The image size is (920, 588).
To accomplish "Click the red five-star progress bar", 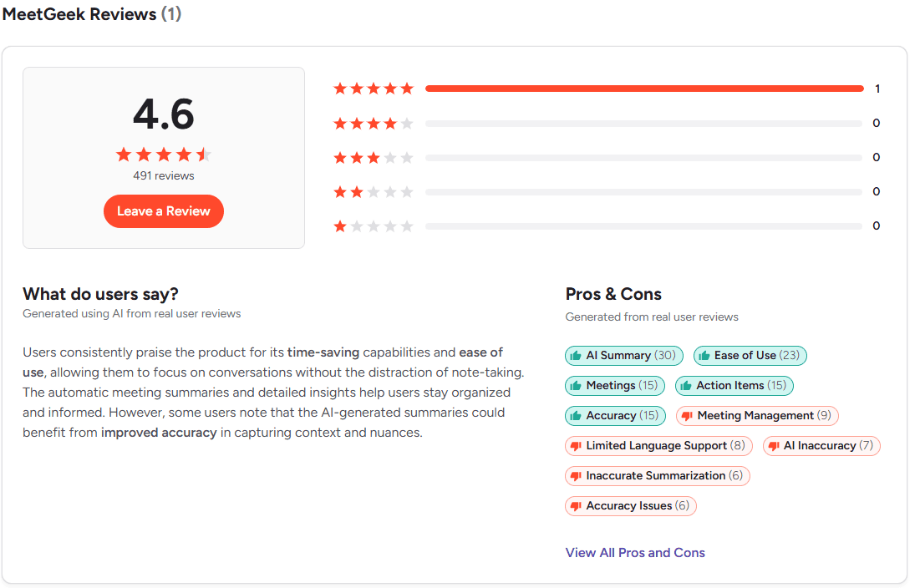I will click(x=644, y=89).
